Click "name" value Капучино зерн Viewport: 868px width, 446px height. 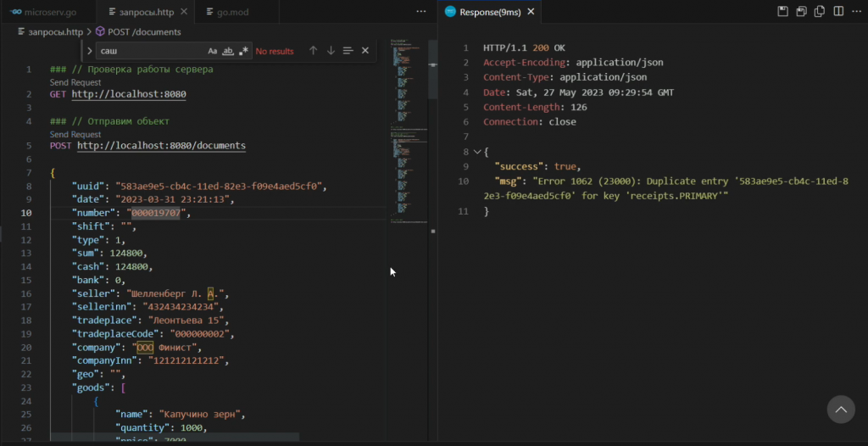202,415
